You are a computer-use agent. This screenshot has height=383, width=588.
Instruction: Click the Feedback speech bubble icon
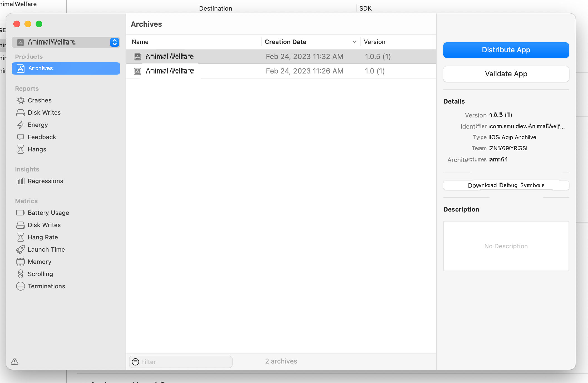click(x=20, y=137)
